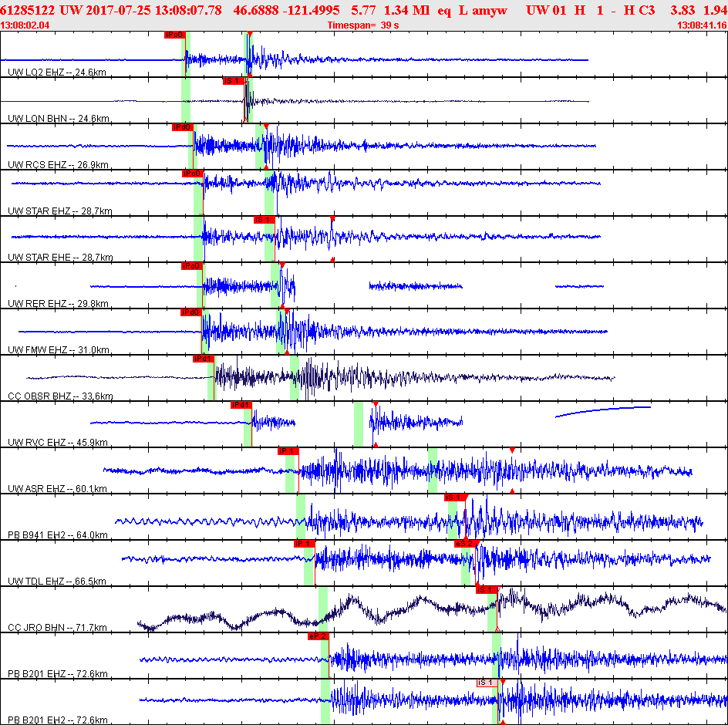Click the red triangle marker atop LO2 EHZ
The image size is (728, 725).
(x=250, y=34)
